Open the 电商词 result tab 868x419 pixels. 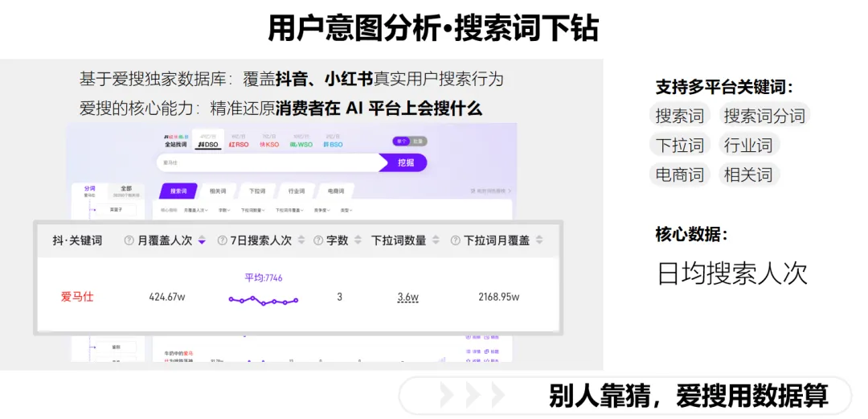point(336,191)
